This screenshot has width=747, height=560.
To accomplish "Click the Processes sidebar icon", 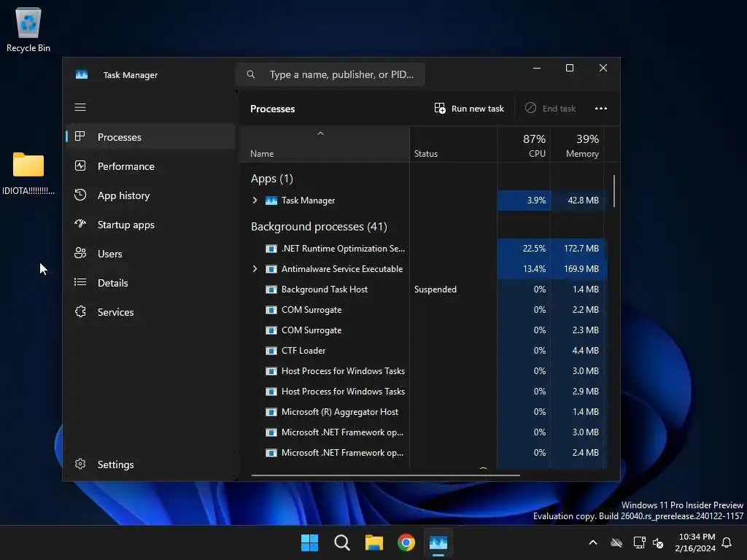I will 80,136.
